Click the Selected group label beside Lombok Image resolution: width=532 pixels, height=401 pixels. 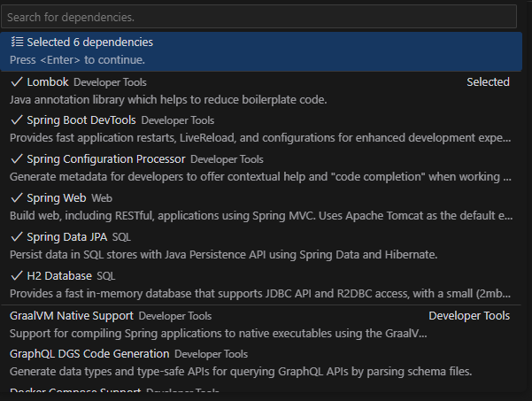click(488, 82)
